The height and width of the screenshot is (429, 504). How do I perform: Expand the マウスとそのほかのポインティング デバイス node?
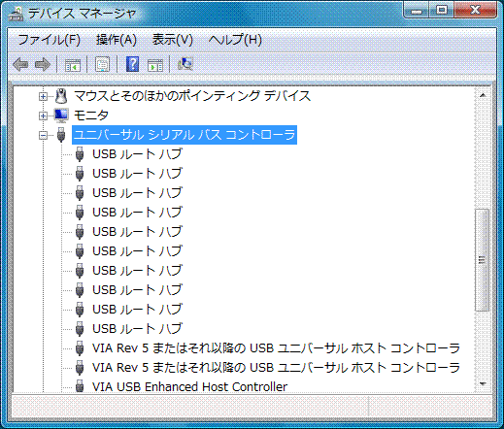pyautogui.click(x=43, y=96)
